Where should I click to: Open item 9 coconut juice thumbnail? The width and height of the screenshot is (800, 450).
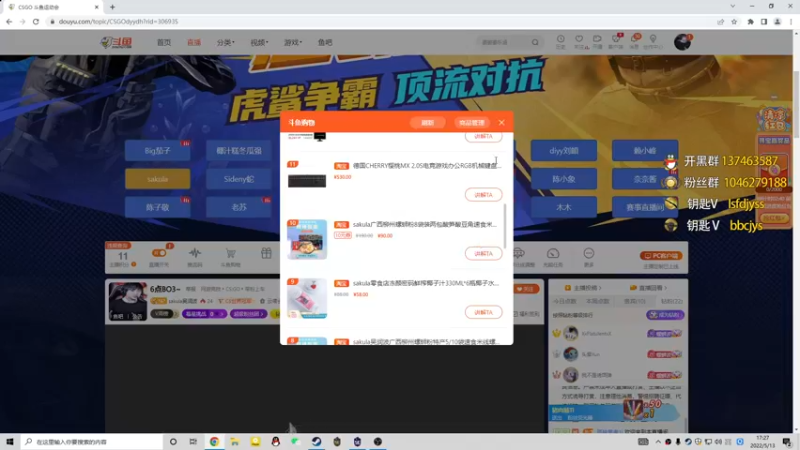[x=307, y=298]
